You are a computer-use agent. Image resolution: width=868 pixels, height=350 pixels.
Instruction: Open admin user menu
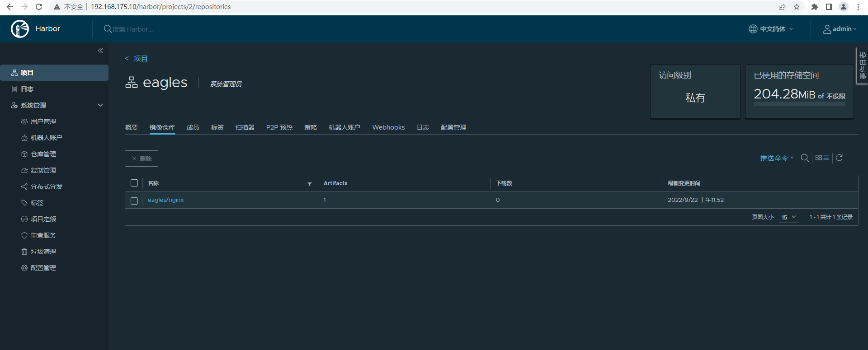tap(840, 29)
